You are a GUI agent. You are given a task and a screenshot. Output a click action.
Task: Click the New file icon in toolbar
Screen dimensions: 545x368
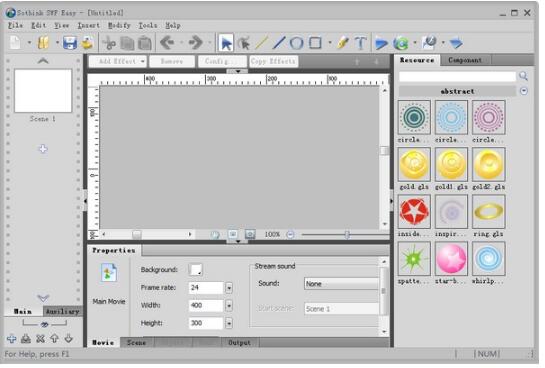[16, 43]
